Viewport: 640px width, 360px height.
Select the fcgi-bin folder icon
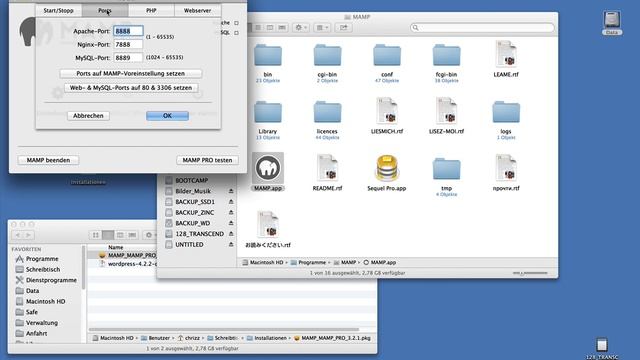pos(447,55)
